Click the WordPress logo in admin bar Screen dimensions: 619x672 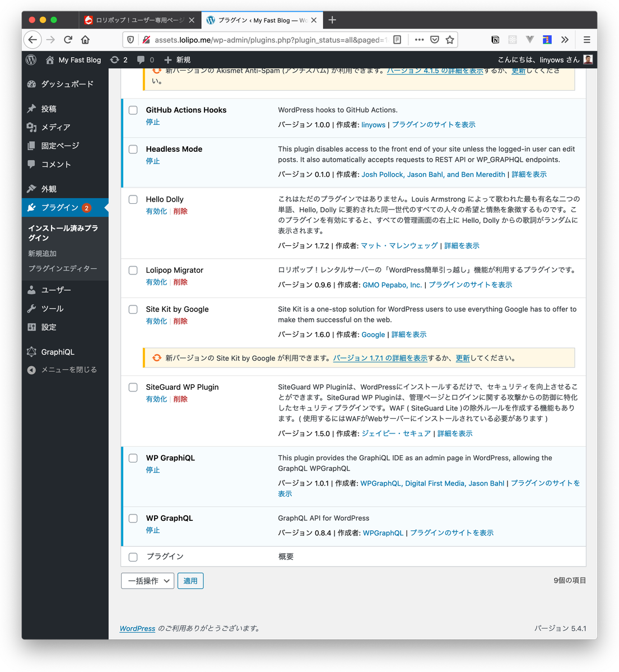31,60
